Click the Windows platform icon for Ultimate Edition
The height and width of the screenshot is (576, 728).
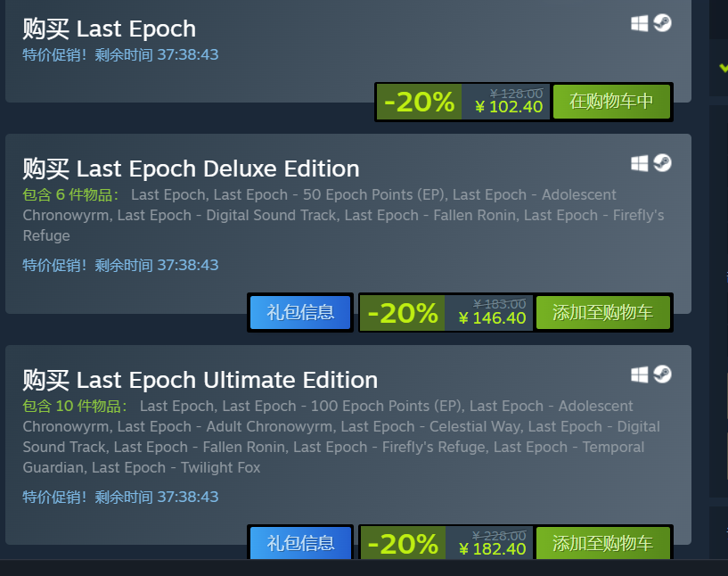click(x=639, y=374)
